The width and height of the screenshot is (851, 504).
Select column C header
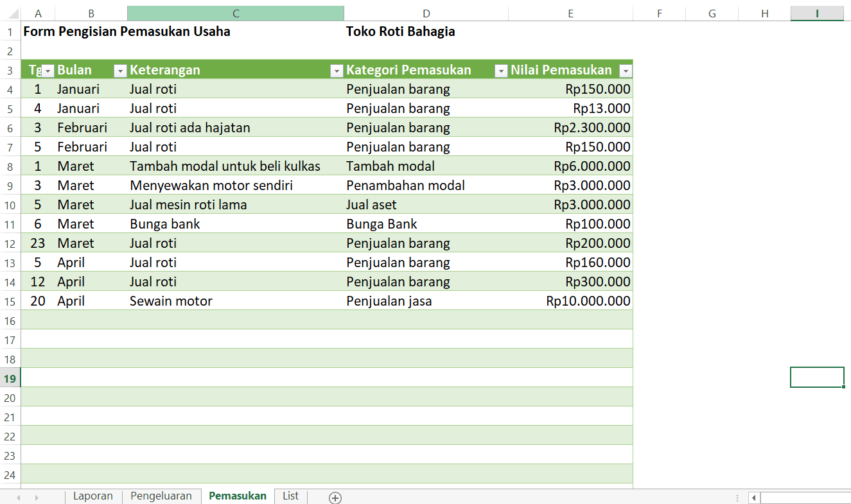(x=236, y=13)
